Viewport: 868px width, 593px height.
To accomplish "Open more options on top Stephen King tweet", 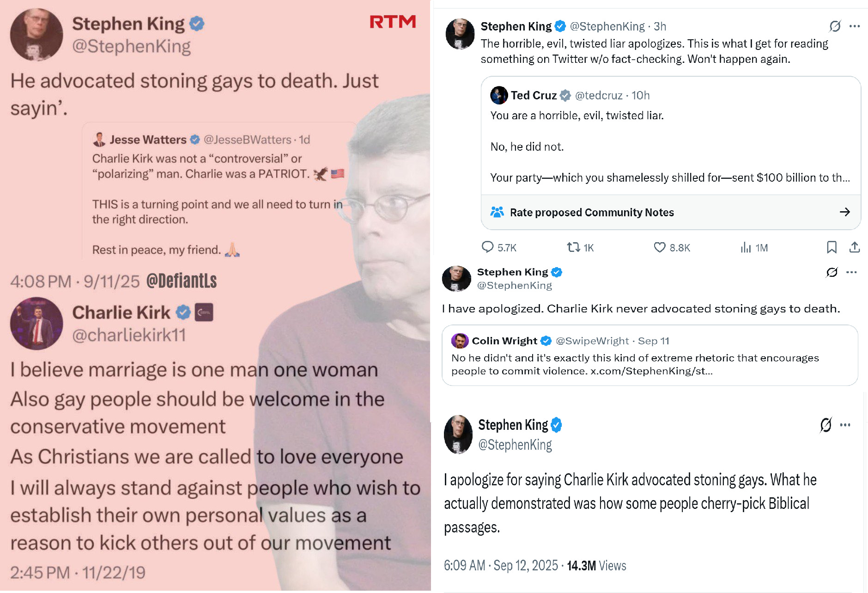I will (855, 26).
